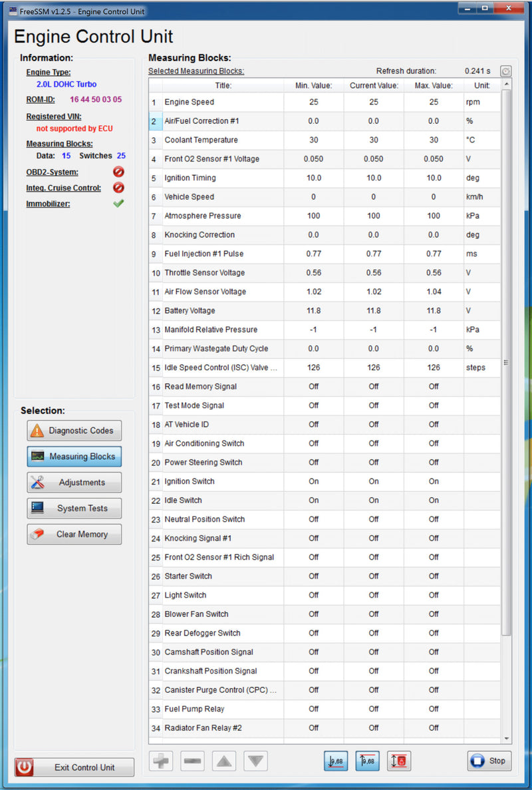Select the Measuring Blocks button

pos(74,457)
